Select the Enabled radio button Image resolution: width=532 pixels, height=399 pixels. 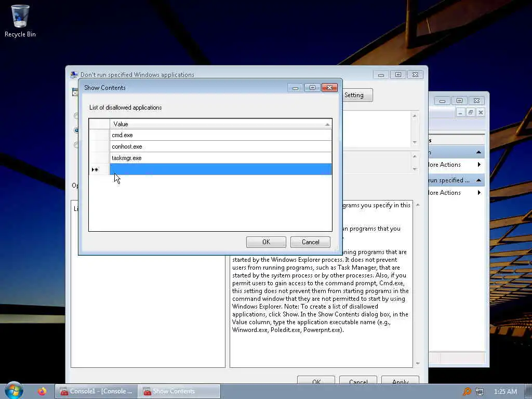tap(76, 130)
